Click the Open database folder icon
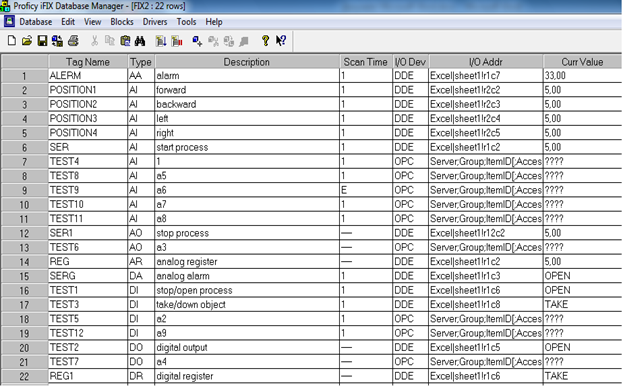624x388 pixels. pos(27,41)
